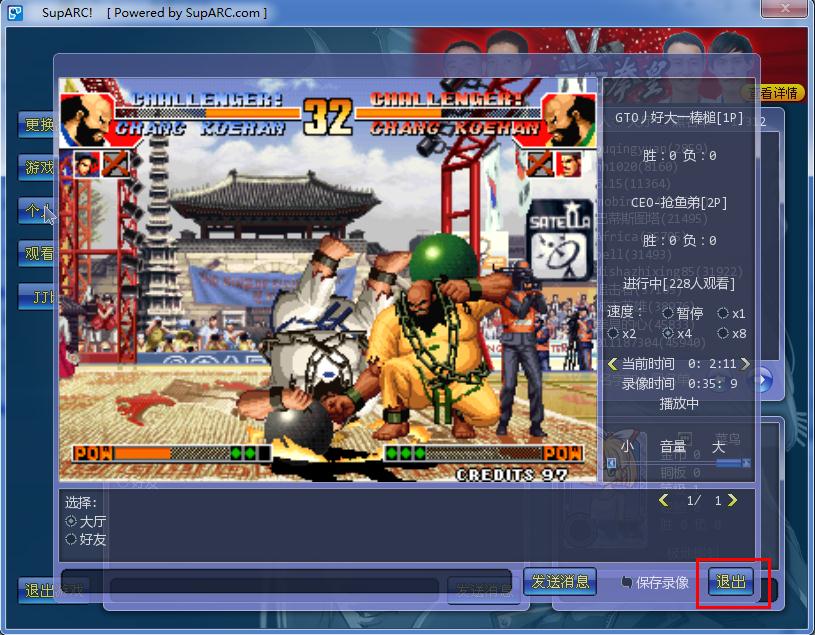Open the 更换 button in the left sidebar
Viewport: 815px width, 635px height.
(x=36, y=125)
